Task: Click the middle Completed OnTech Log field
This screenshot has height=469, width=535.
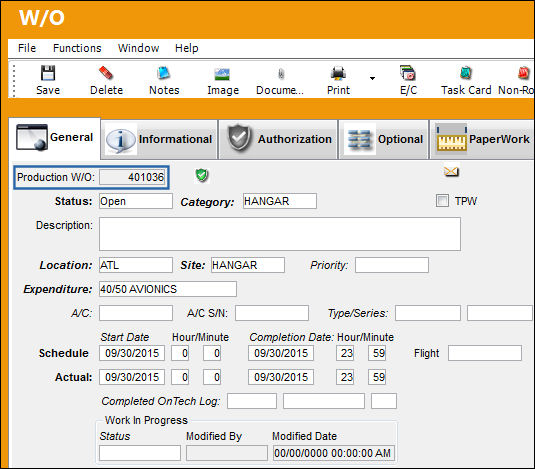Action: pos(324,401)
